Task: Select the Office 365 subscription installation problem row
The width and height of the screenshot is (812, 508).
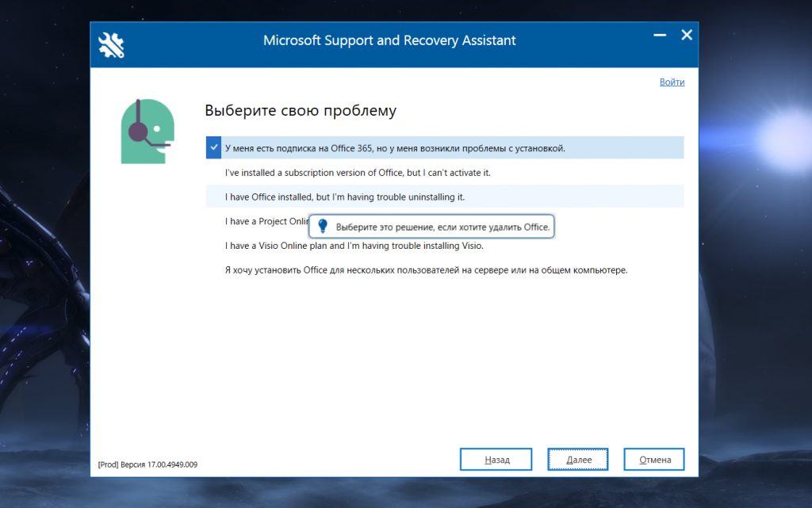Action: coord(445,147)
